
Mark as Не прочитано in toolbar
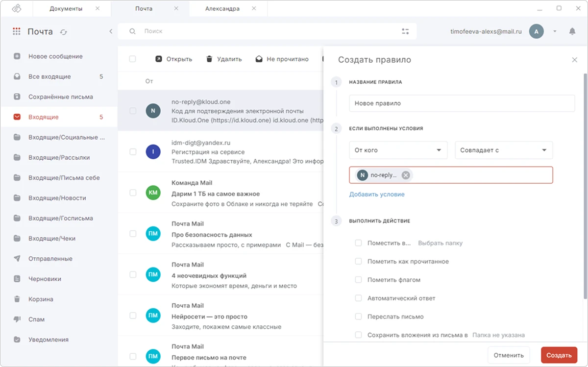282,59
